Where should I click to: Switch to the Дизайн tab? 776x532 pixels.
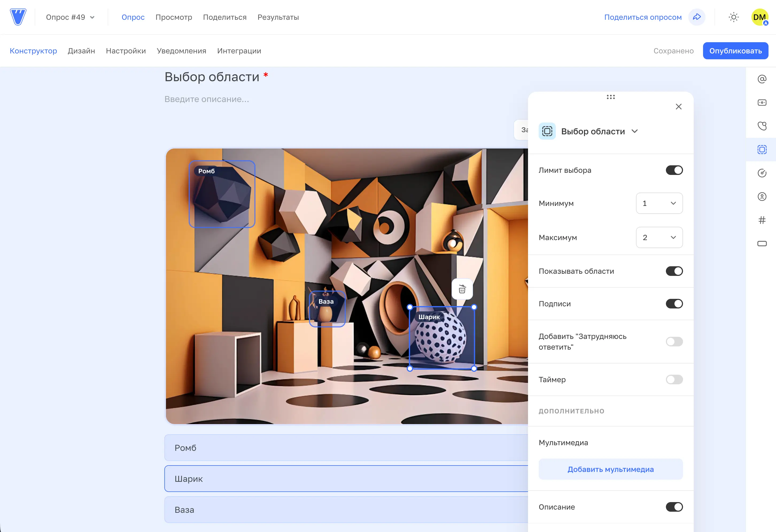click(81, 51)
